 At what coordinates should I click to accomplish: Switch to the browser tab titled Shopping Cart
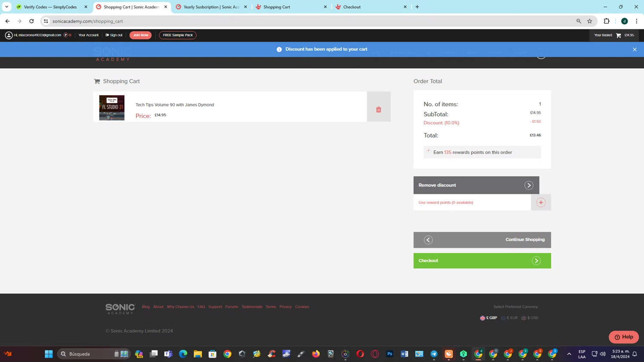(x=291, y=7)
